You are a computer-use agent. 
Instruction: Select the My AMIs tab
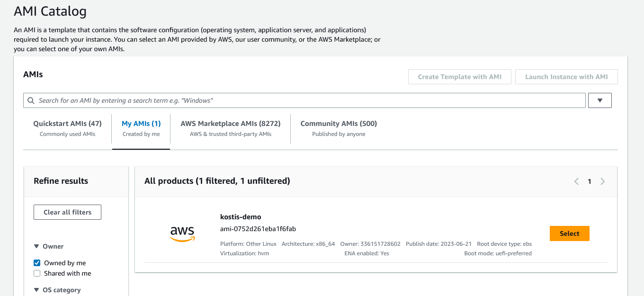pos(141,128)
